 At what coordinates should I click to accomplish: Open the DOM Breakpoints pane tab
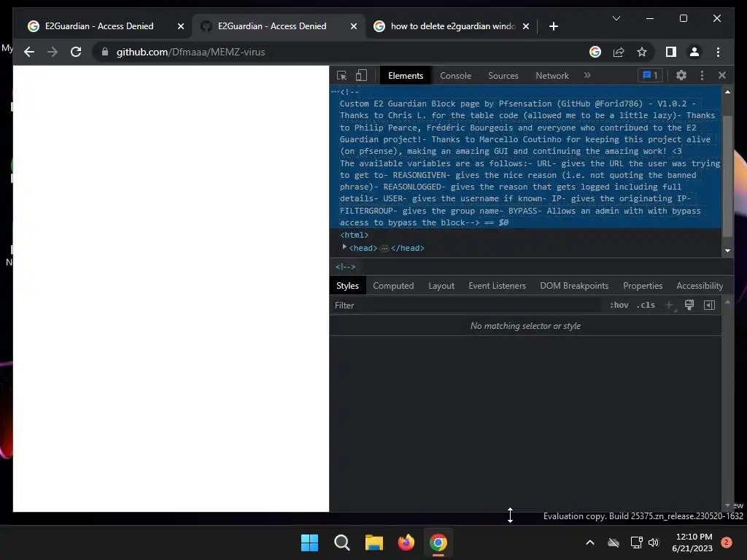[574, 286]
